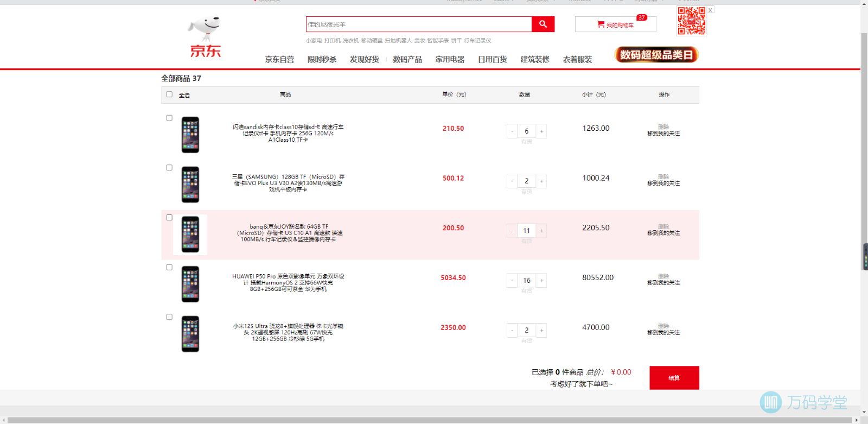868x424 pixels.
Task: Move 小米12S Ultra to 我的关注
Action: (663, 333)
